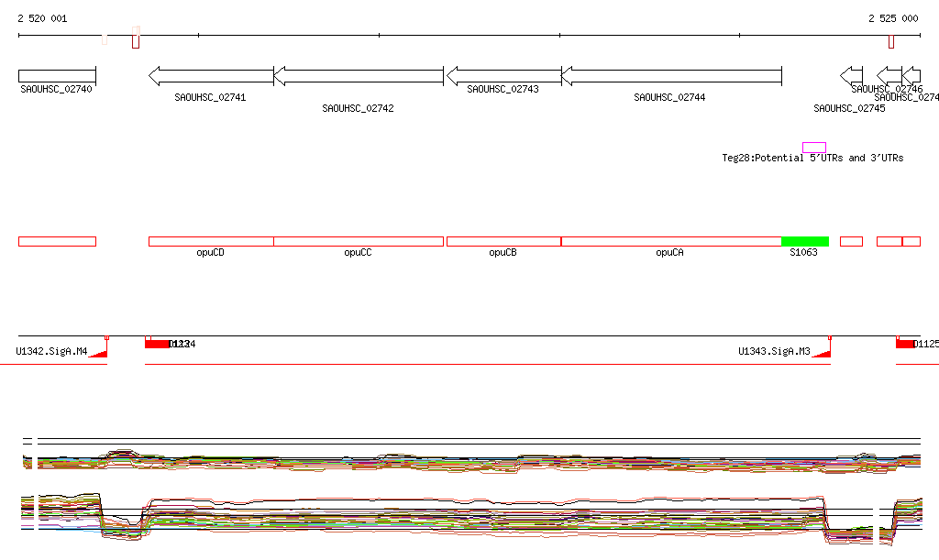
Task: Select the small gene arrow above SAOUHSC_02745
Action: pos(852,76)
